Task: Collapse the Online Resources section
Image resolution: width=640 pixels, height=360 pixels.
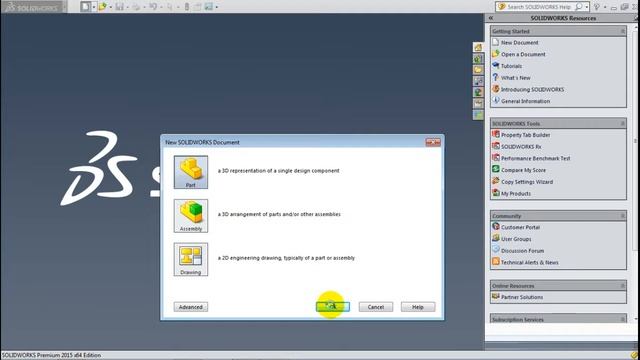Action: point(622,286)
